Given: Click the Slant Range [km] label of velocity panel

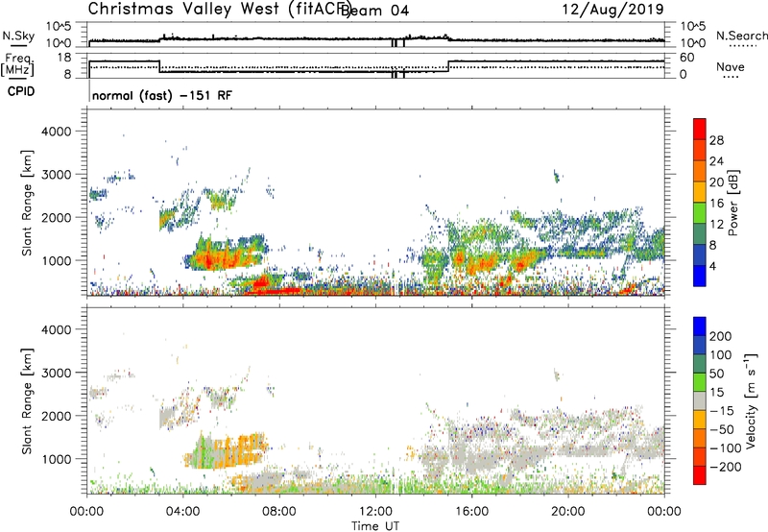Looking at the screenshot, I should (27, 400).
